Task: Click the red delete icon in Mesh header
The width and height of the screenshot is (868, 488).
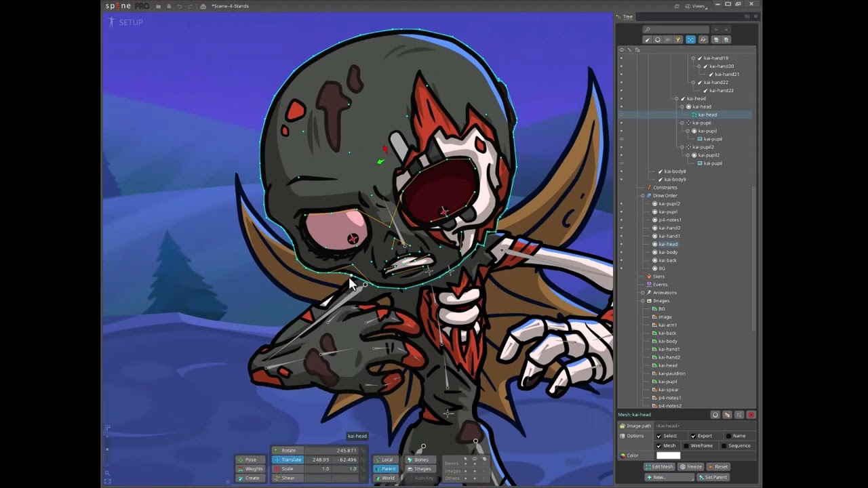Action: (751, 415)
